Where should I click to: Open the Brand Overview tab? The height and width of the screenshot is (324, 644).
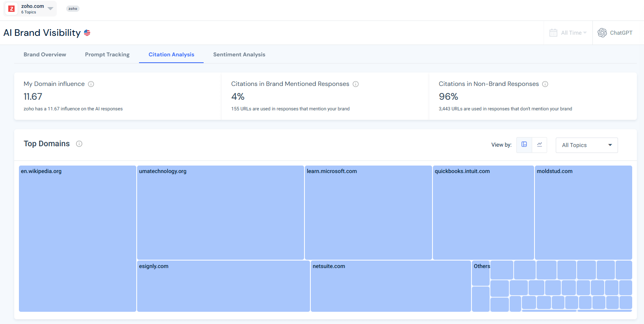click(x=45, y=54)
